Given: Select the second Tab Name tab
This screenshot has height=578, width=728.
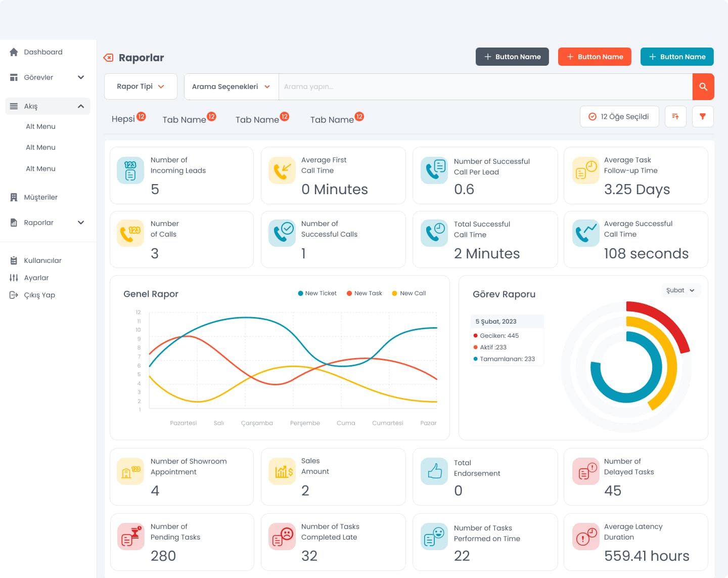Looking at the screenshot, I should pyautogui.click(x=262, y=118).
